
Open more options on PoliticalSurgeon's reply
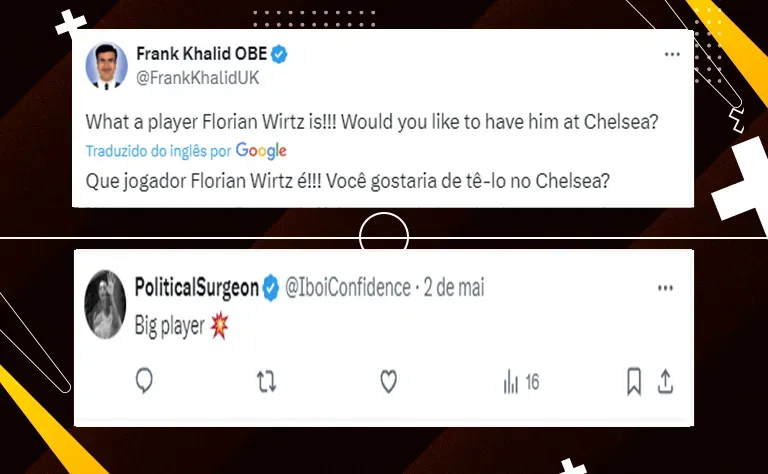tap(665, 289)
